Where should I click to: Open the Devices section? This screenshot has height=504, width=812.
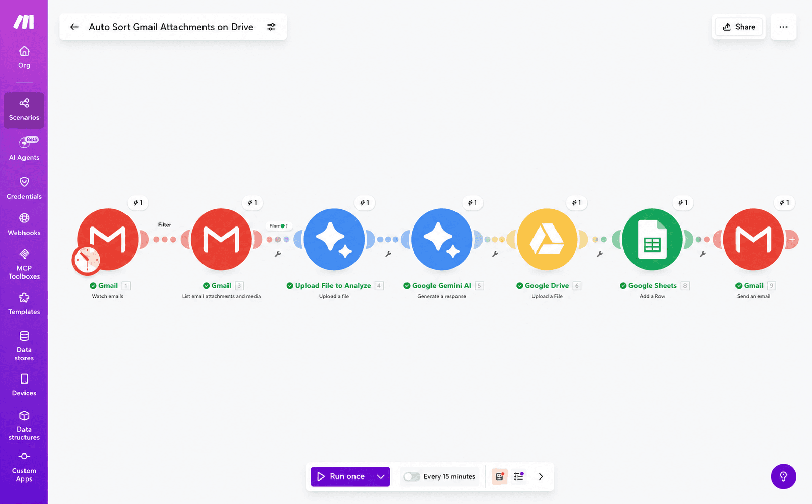coord(24,385)
